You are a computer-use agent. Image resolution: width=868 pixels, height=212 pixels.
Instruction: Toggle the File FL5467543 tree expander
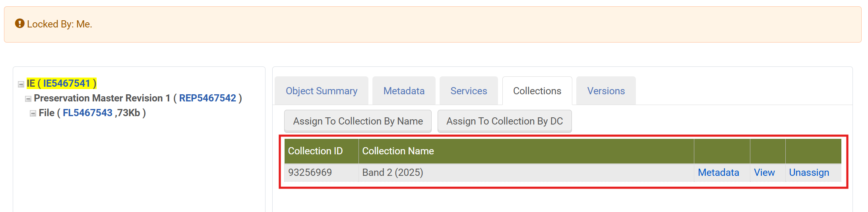click(33, 114)
